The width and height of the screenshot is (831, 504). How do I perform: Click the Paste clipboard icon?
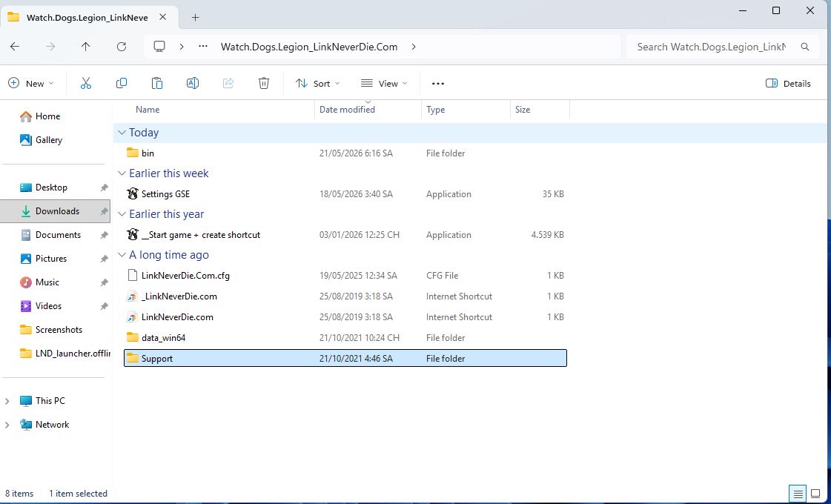[157, 83]
